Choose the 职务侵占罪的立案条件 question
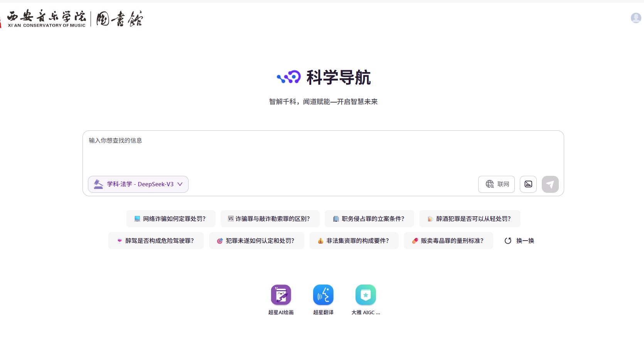The height and width of the screenshot is (347, 644). [x=369, y=219]
